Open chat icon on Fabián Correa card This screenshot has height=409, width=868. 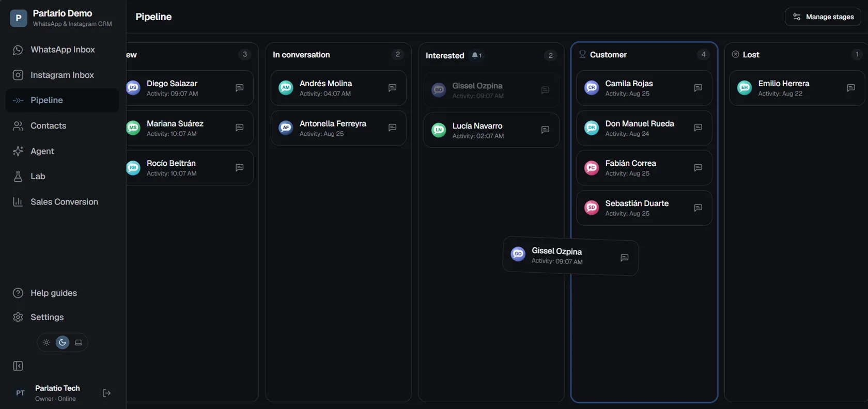coord(698,168)
